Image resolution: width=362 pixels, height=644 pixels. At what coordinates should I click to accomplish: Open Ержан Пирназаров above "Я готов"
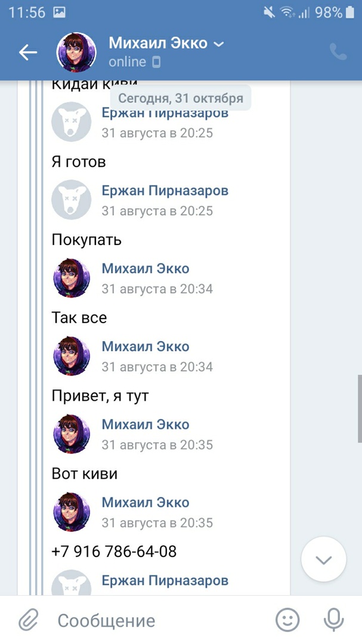point(165,113)
